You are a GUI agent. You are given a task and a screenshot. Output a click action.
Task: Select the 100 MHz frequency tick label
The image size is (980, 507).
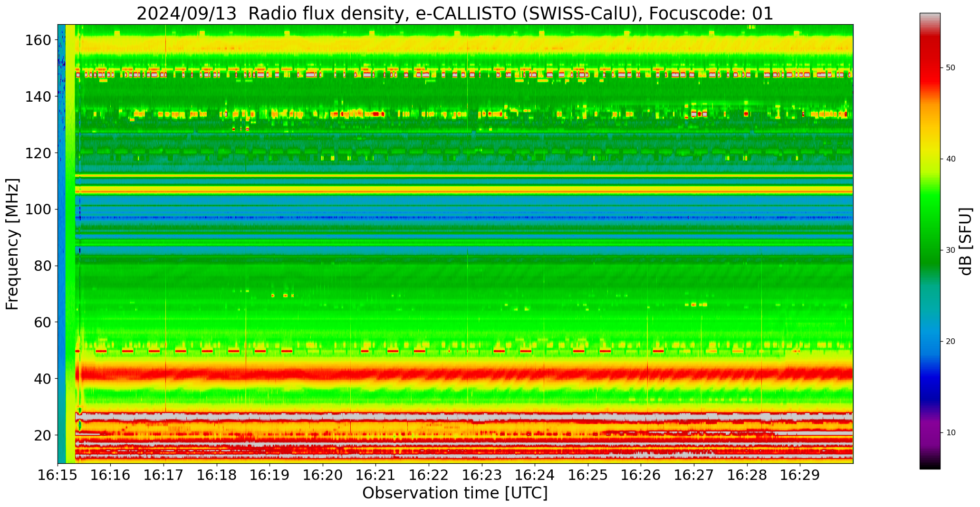pyautogui.click(x=38, y=210)
